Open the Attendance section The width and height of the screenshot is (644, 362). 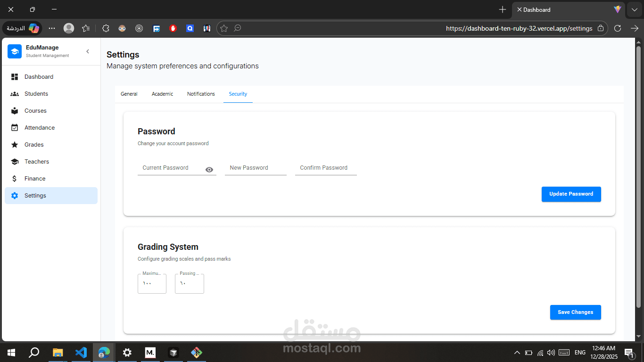51,128
